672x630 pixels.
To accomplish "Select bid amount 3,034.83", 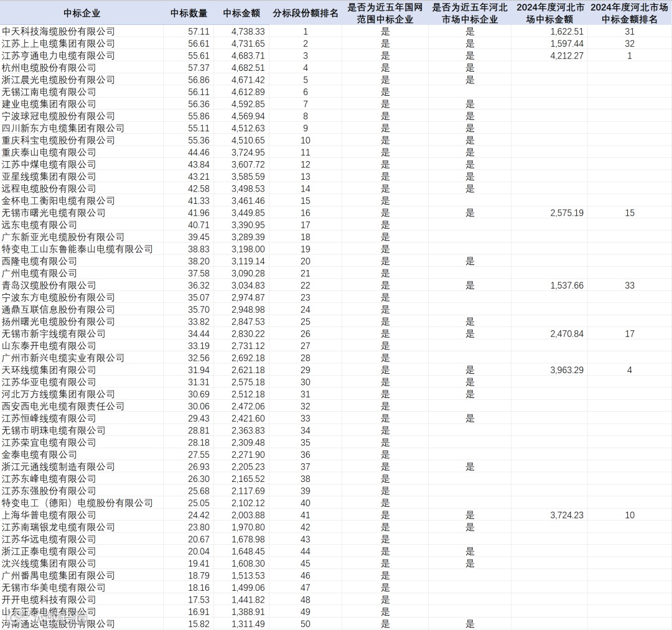I will (x=248, y=285).
